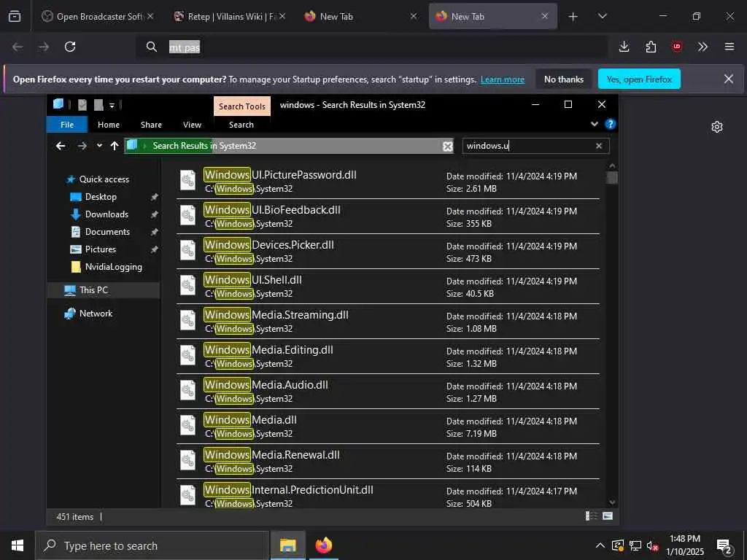The width and height of the screenshot is (747, 560).
Task: Select Windows.Media.Streaming.dll file icon
Action: click(187, 321)
